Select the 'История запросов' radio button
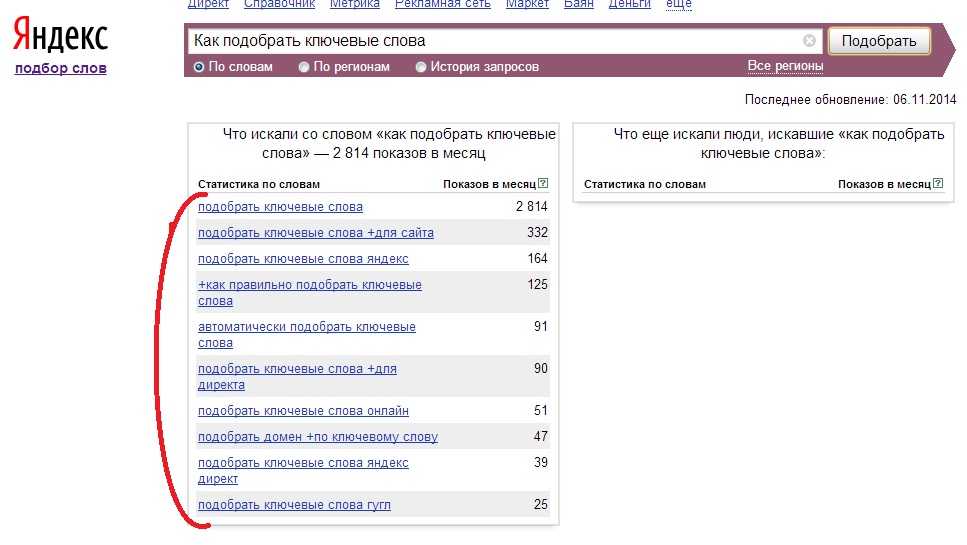This screenshot has height=545, width=967. pos(421,67)
